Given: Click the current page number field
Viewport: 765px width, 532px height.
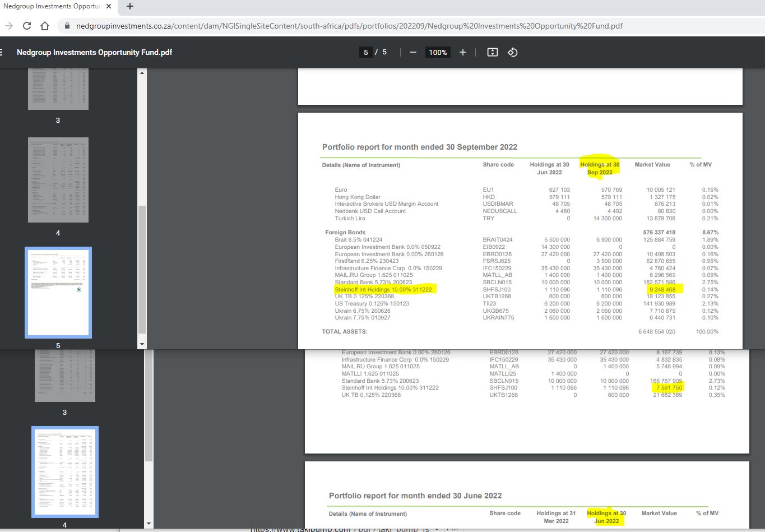Looking at the screenshot, I should [x=366, y=52].
